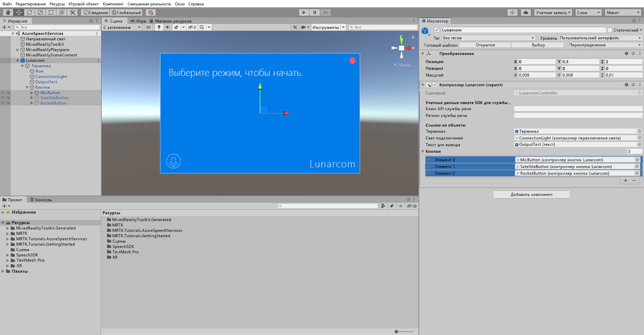Collapse the Преобразование component
Screen dimensions: 644x335
pos(423,53)
